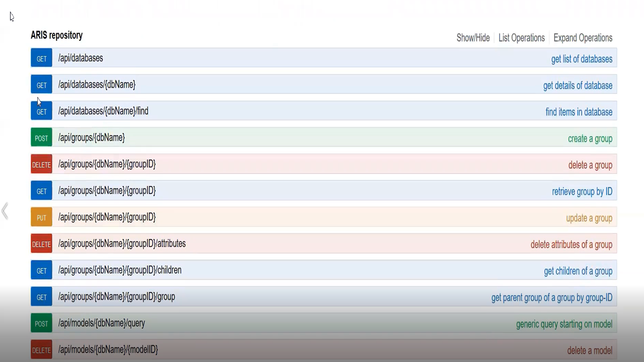Click PUT badge for update a group
The image size is (644, 362).
click(41, 218)
